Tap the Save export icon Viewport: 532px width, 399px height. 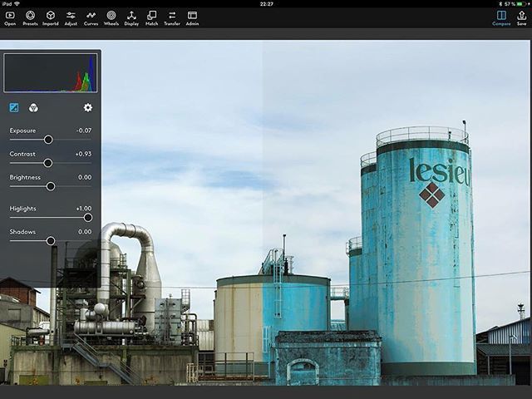coord(521,18)
